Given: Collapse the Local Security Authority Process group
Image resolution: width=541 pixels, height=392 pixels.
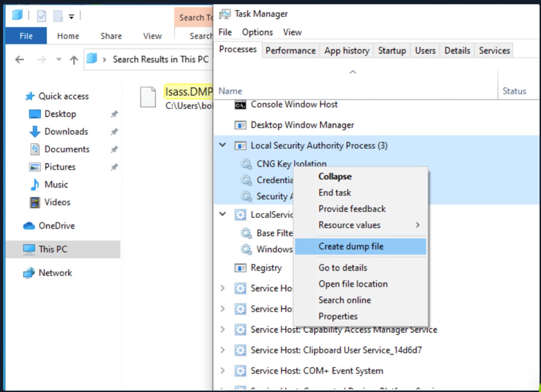Looking at the screenshot, I should (223, 145).
